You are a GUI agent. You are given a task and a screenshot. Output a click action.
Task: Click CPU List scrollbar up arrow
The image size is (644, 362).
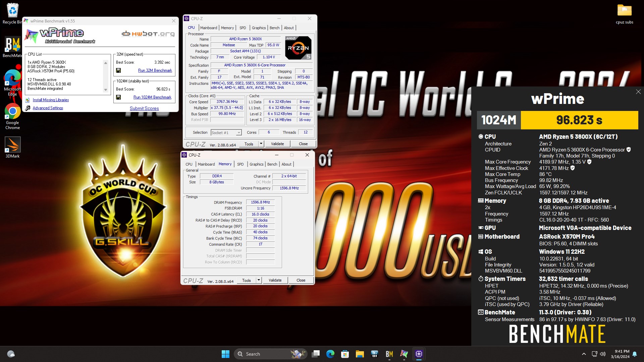106,63
